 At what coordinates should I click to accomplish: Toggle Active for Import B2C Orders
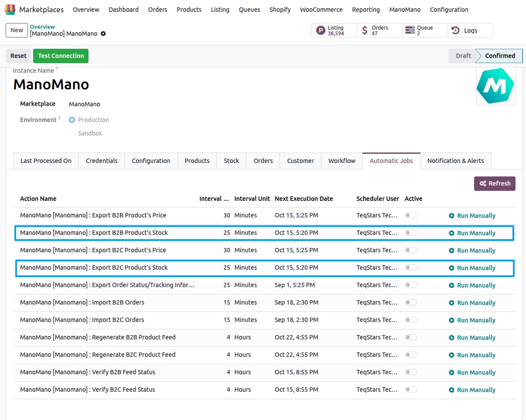[411, 320]
